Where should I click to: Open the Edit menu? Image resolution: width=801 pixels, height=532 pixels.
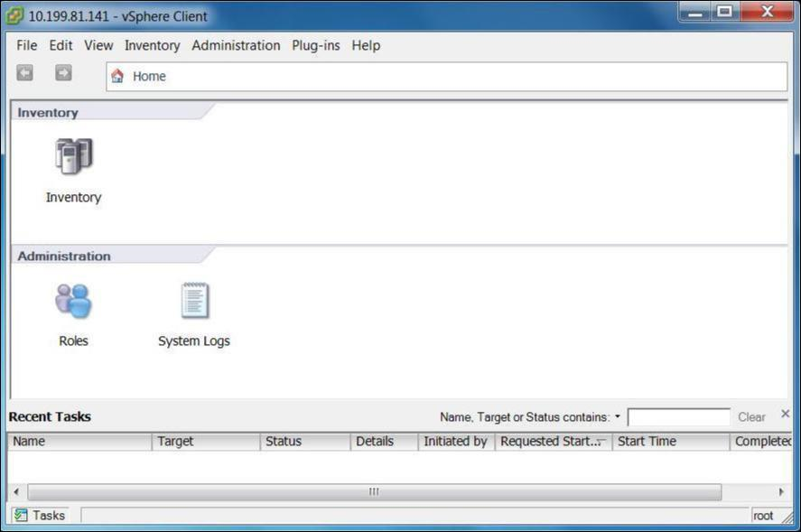click(61, 45)
